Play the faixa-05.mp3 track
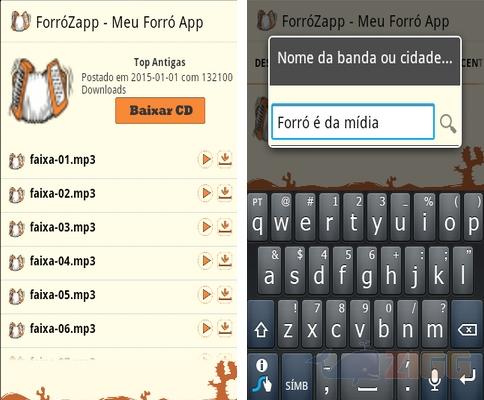Viewport: 484px width, 400px height. [206, 295]
